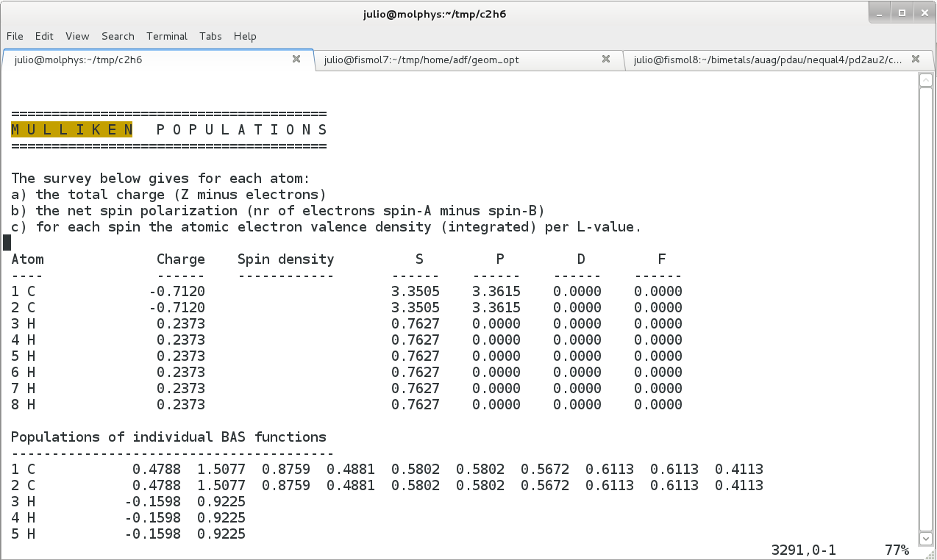This screenshot has height=560, width=937.
Task: Show the Tabs menu
Action: (x=210, y=36)
